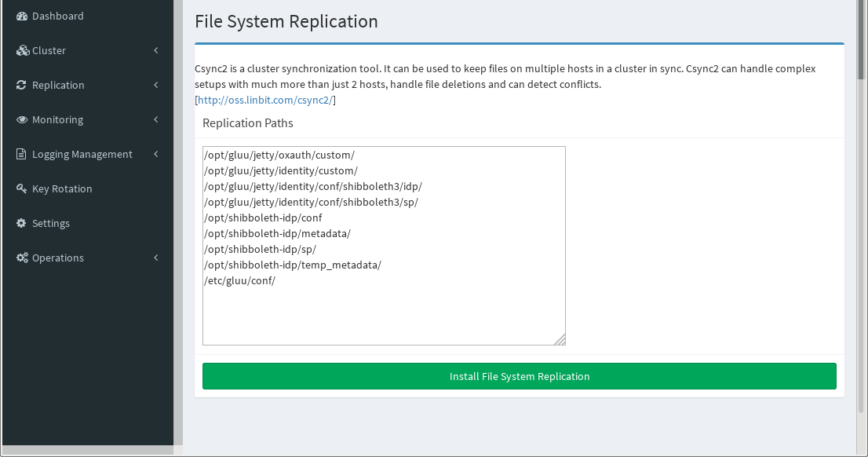
Task: Open the Settings page
Action: pyautogui.click(x=87, y=223)
